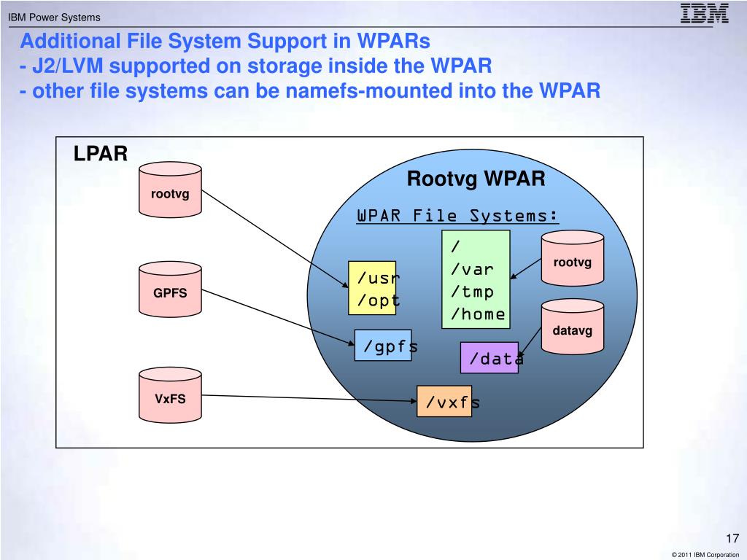This screenshot has height=560, width=747.
Task: Select the GPFS disk cylinder
Action: click(x=170, y=289)
